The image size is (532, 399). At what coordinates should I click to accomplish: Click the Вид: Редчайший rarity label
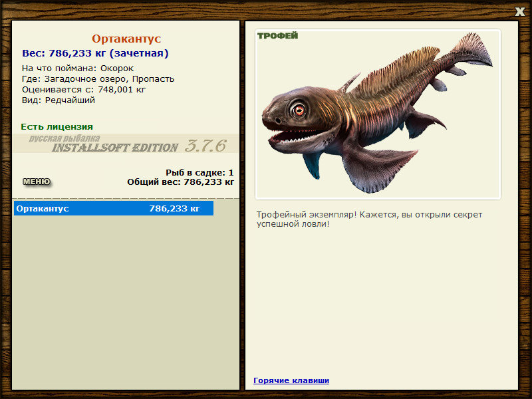pyautogui.click(x=59, y=100)
